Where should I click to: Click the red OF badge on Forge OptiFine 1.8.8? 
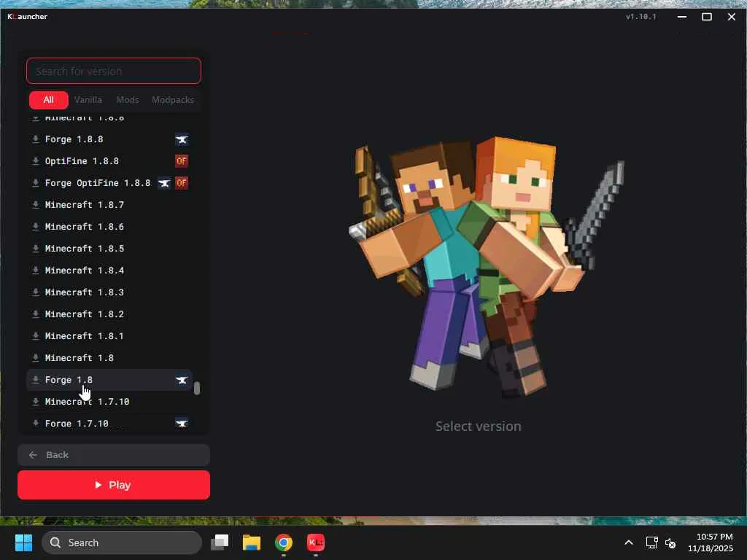(x=182, y=183)
